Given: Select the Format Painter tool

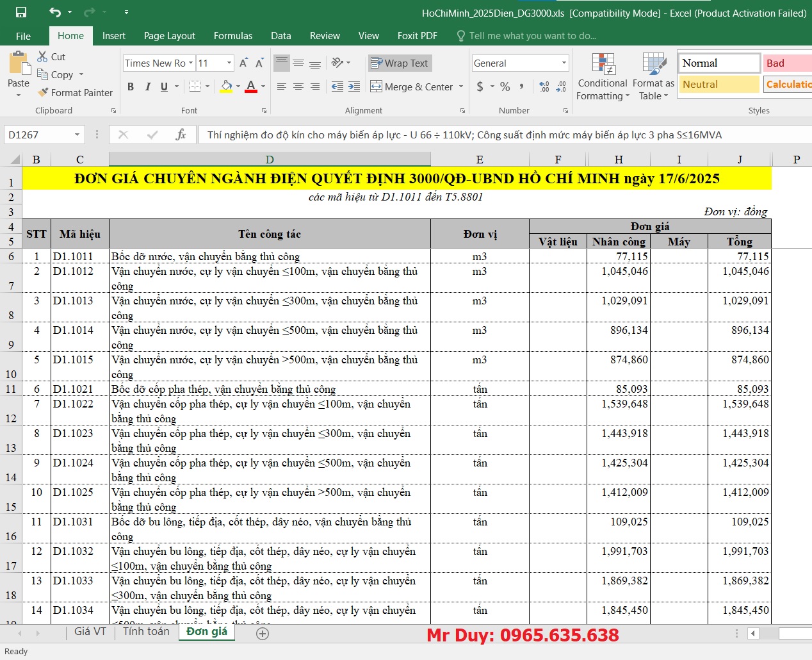Looking at the screenshot, I should coord(75,92).
